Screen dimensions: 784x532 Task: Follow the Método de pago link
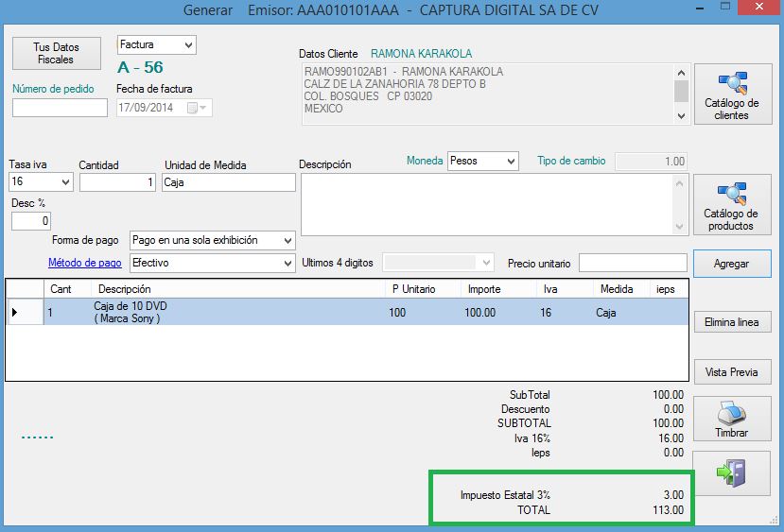[x=85, y=263]
